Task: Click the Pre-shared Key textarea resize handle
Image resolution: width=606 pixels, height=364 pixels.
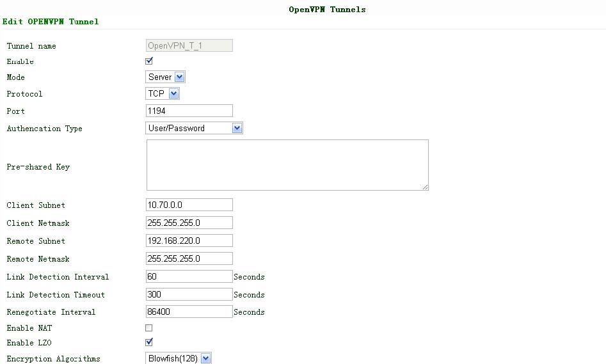Action: click(425, 187)
